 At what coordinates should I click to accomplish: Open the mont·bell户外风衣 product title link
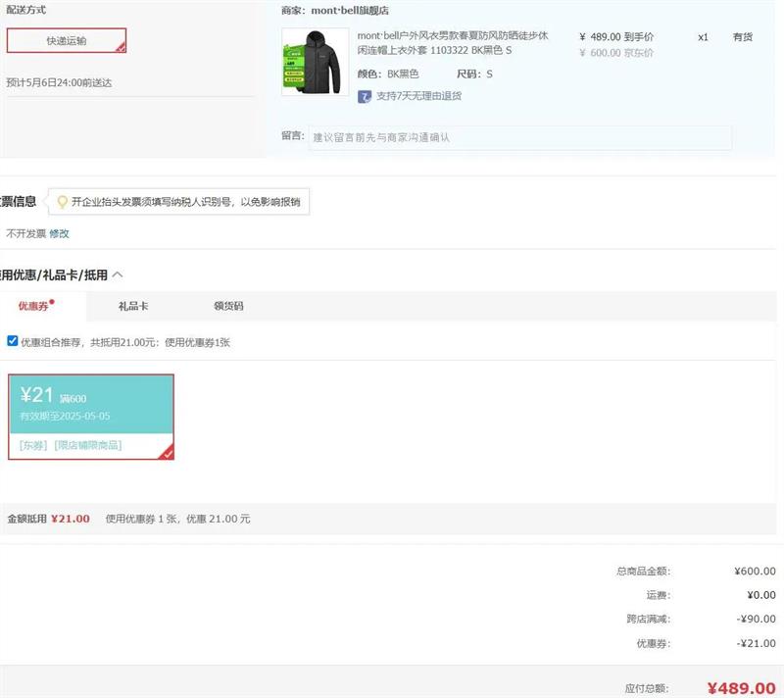[x=453, y=43]
